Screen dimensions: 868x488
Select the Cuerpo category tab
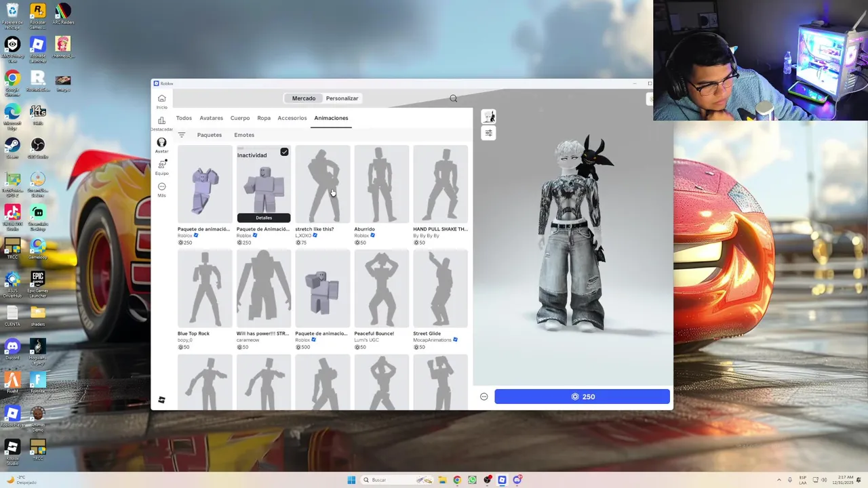[240, 118]
